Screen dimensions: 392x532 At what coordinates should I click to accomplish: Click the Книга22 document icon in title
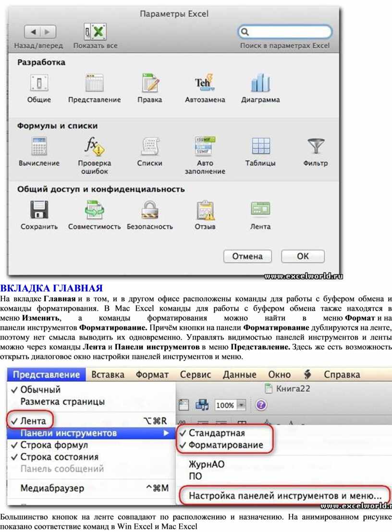coord(269,388)
